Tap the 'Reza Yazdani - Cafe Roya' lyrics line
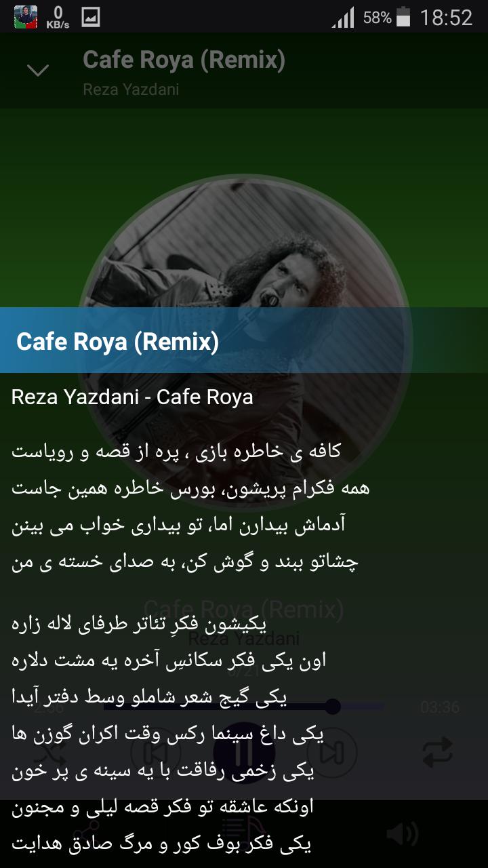The width and height of the screenshot is (488, 868). 132,397
